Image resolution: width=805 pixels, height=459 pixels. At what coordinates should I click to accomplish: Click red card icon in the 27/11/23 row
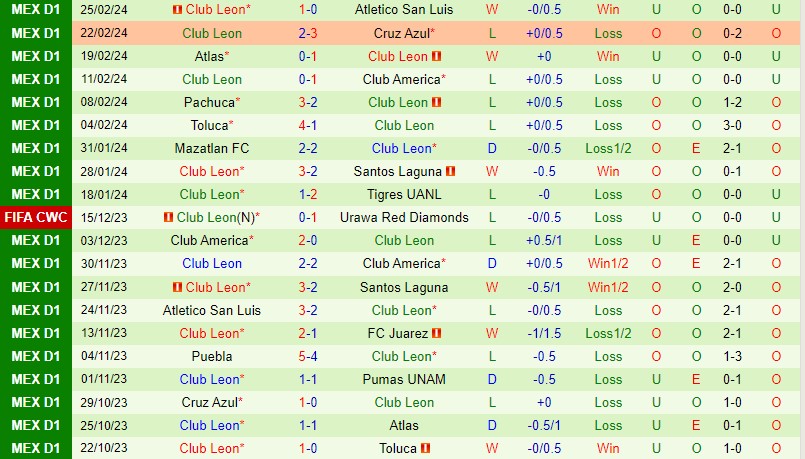[177, 287]
